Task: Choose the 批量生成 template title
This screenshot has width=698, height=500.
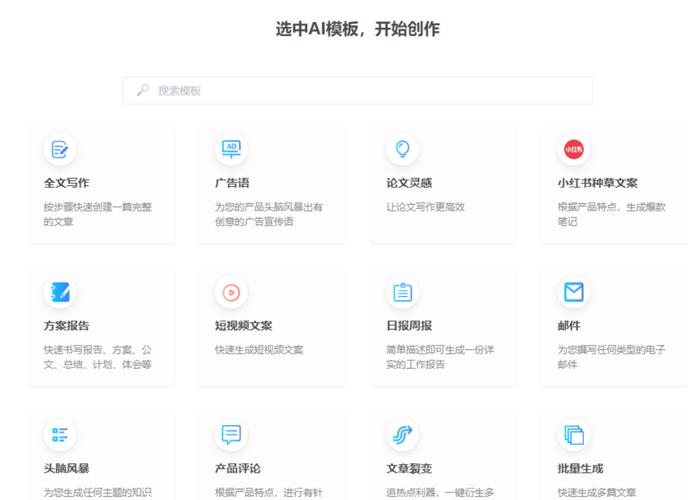Action: [580, 468]
